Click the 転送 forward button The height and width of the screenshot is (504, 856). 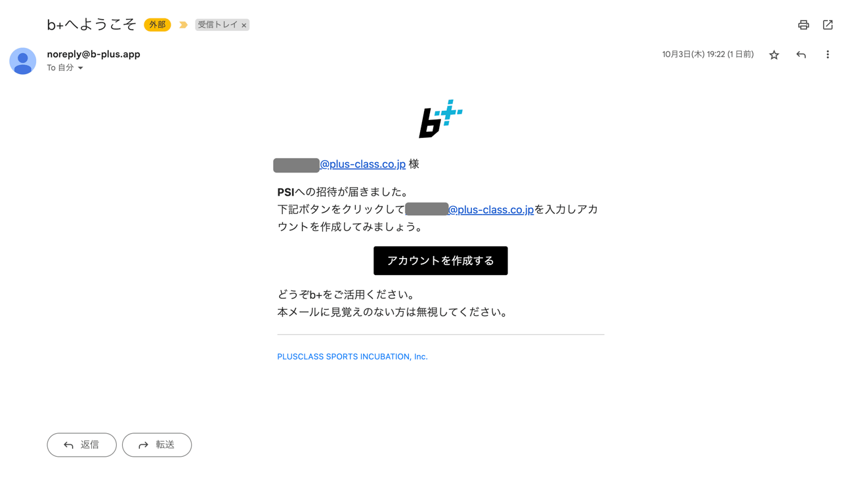157,445
